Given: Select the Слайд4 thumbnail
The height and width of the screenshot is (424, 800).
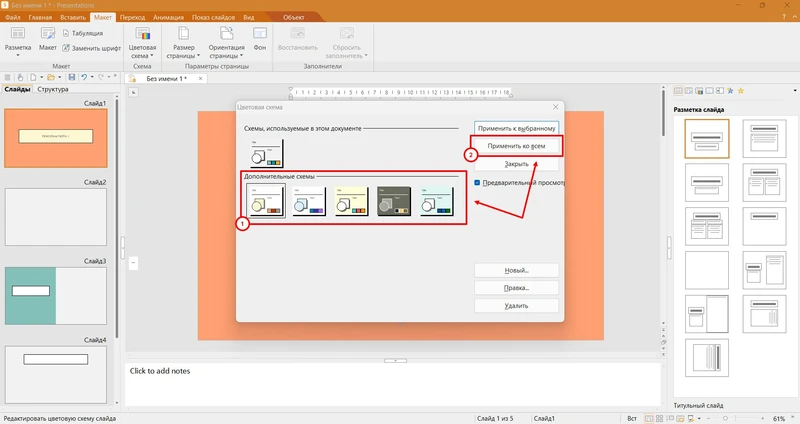Looking at the screenshot, I should coord(56,375).
